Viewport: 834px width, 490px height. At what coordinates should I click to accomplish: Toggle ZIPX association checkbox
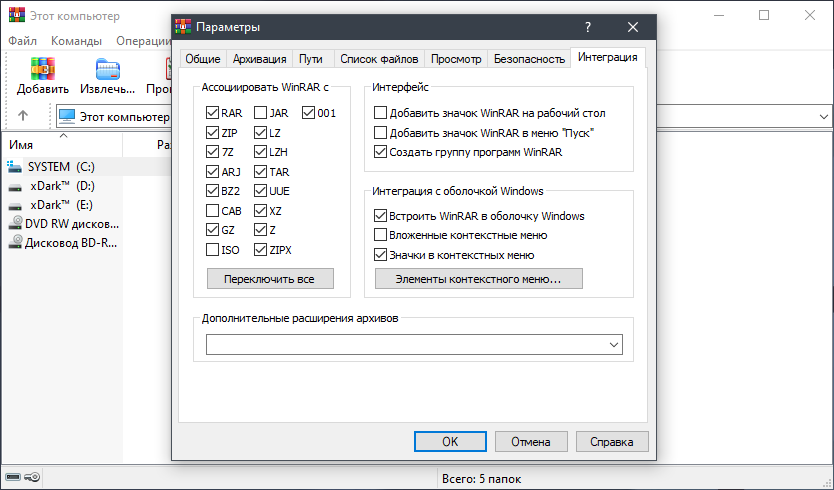260,250
